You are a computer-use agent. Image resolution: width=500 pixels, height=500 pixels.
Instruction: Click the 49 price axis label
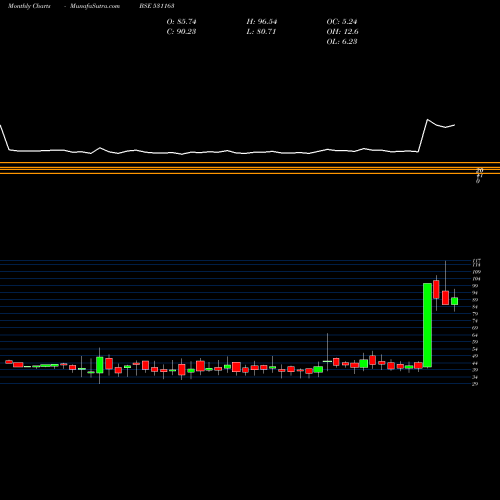[x=475, y=356]
